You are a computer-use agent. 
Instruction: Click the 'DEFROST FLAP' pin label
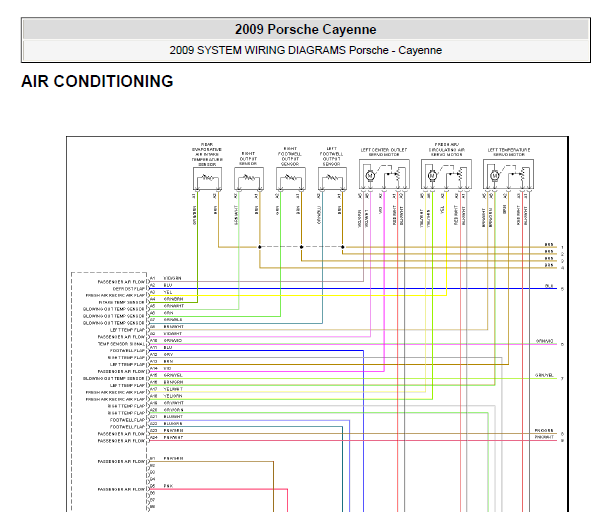coord(129,289)
